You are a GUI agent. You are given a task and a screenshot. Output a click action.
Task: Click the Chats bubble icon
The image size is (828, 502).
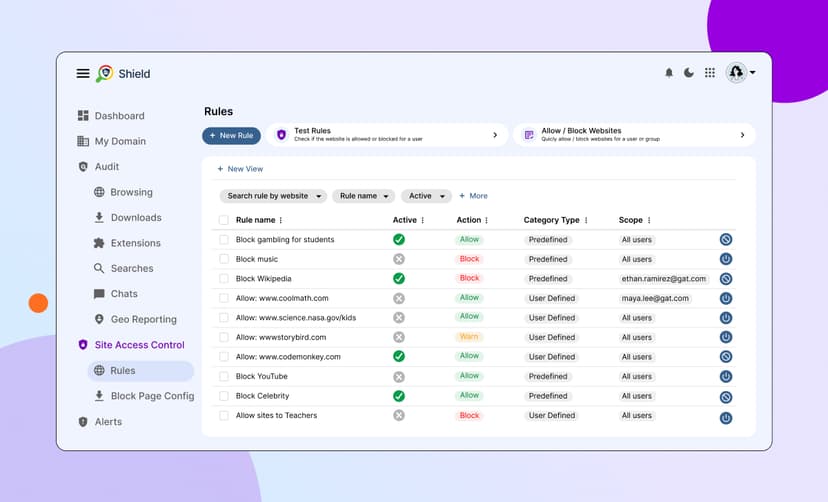pos(99,293)
